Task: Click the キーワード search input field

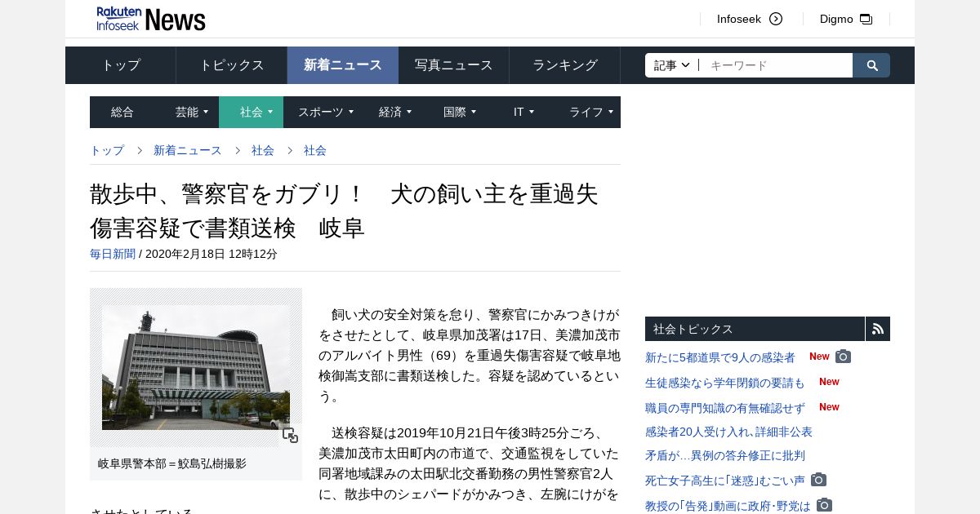Action: click(777, 65)
